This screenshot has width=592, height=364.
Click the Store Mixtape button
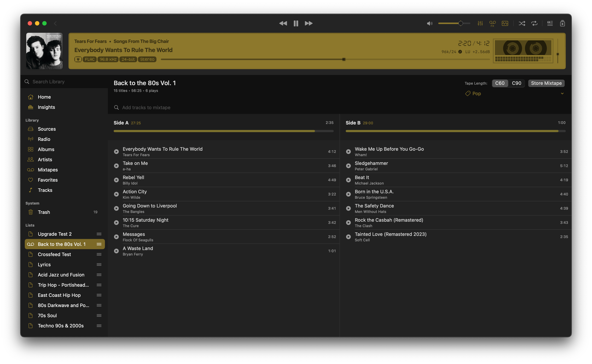546,83
